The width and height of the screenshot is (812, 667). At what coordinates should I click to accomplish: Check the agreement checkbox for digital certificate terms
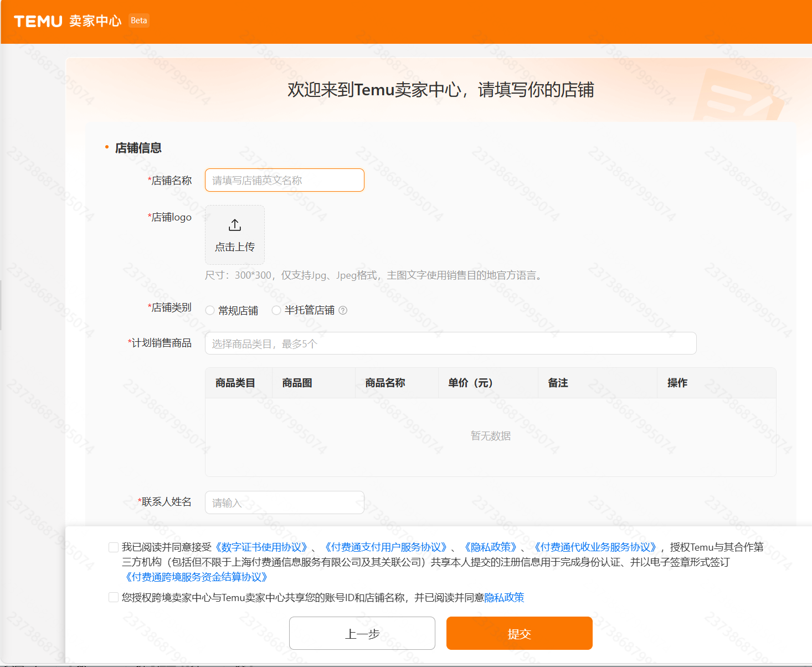(x=113, y=547)
